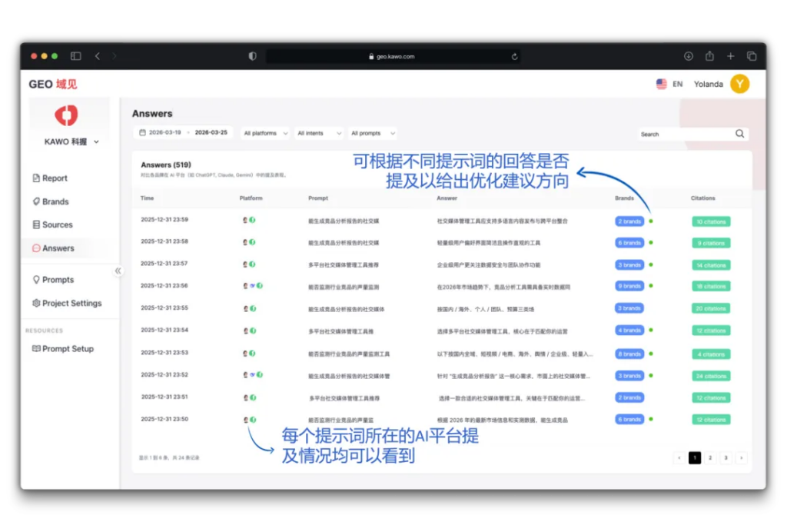
Task: Select the Brands icon in the sidebar
Action: pos(37,201)
